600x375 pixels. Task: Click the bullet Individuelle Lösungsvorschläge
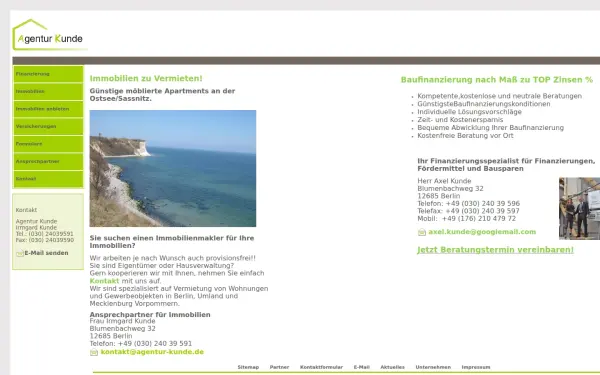pos(470,112)
